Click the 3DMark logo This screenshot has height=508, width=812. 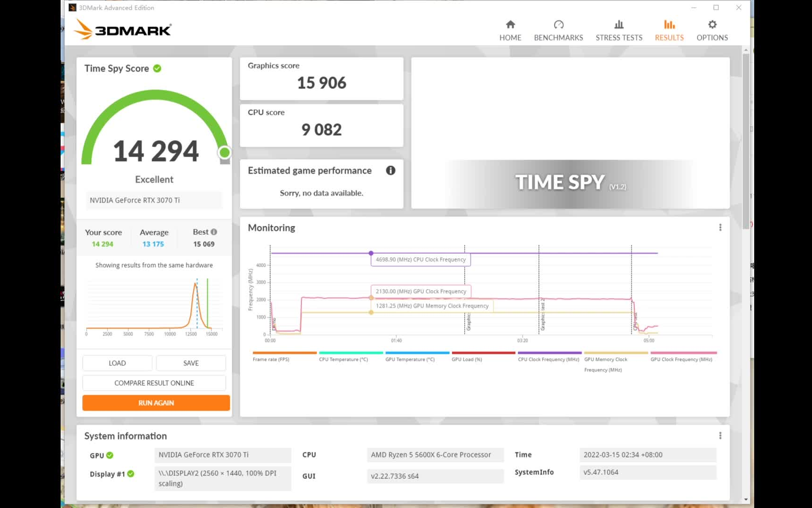[x=123, y=29]
